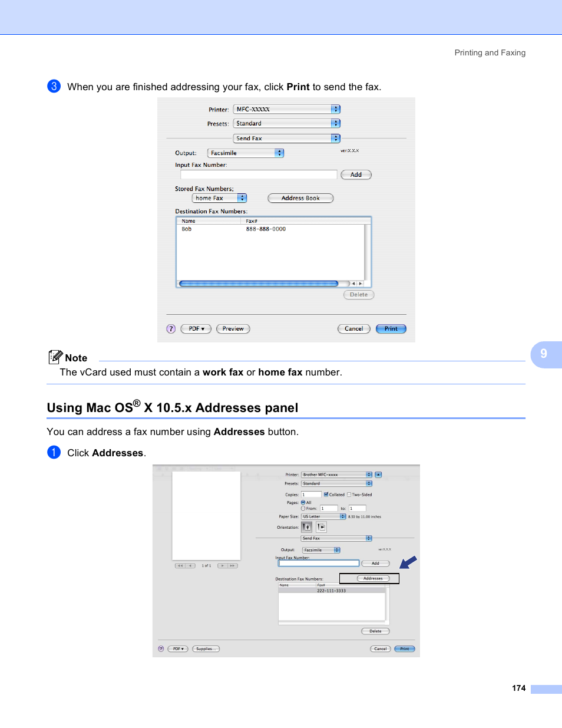Image resolution: width=562 pixels, height=728 pixels.
Task: Click the 'to' page number field
Action: (x=358, y=508)
